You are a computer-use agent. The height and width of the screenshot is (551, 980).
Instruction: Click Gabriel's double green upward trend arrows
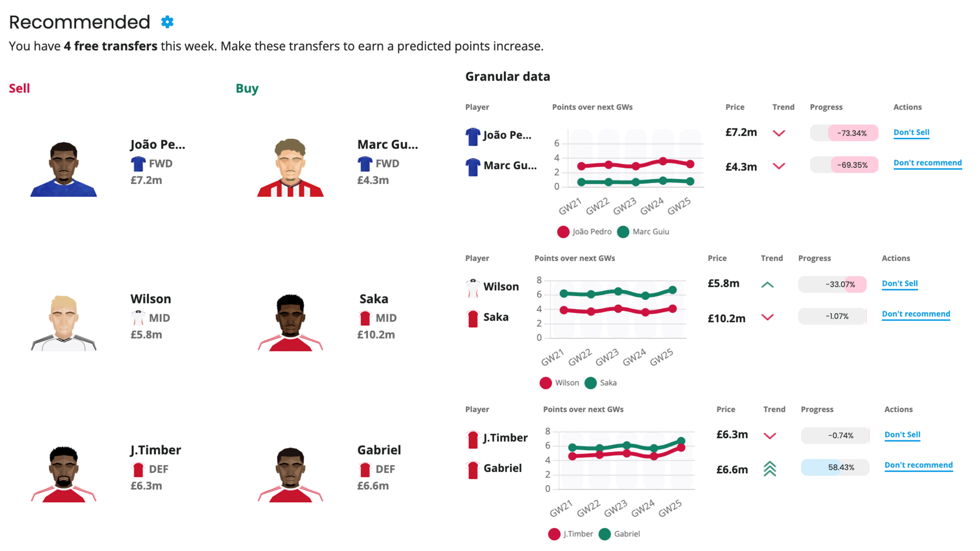point(769,468)
